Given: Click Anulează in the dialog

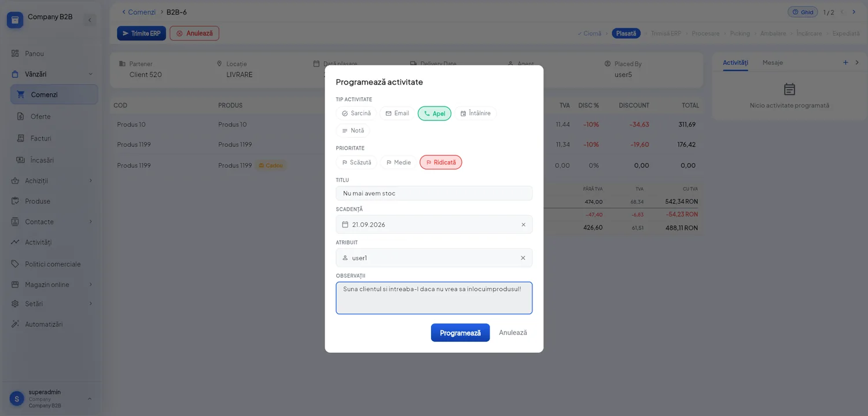Looking at the screenshot, I should [513, 333].
